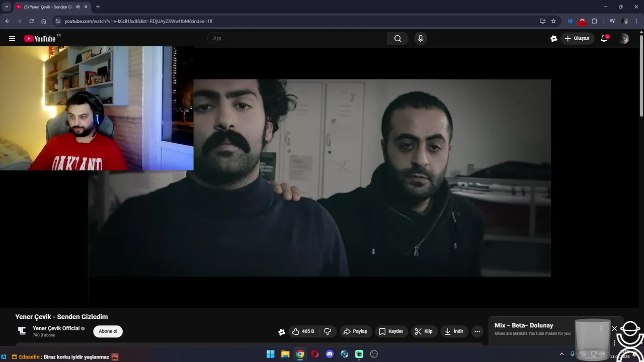Open Yener Çevik Official channel link
Image resolution: width=644 pixels, height=362 pixels.
click(x=56, y=328)
